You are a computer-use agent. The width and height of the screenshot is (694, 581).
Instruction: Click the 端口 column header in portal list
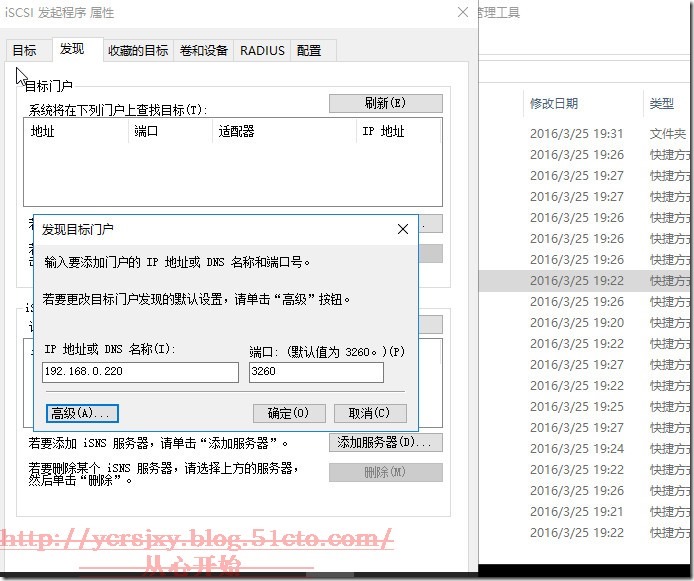170,131
